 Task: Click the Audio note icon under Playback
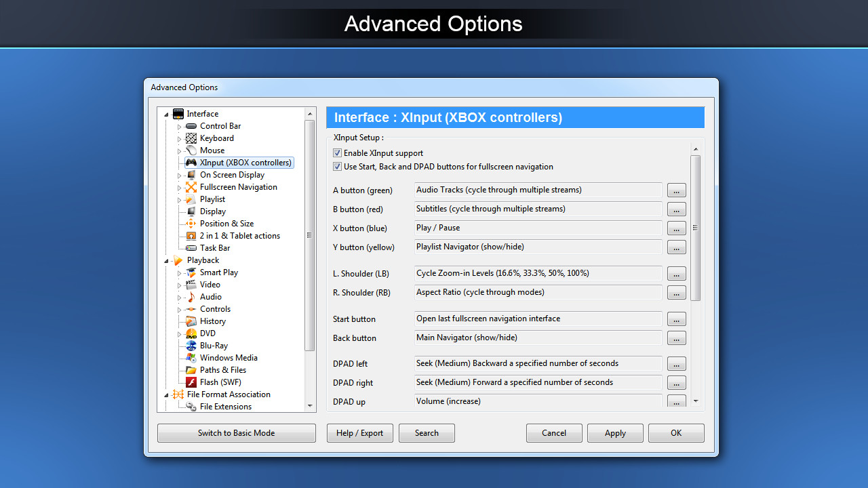[191, 296]
